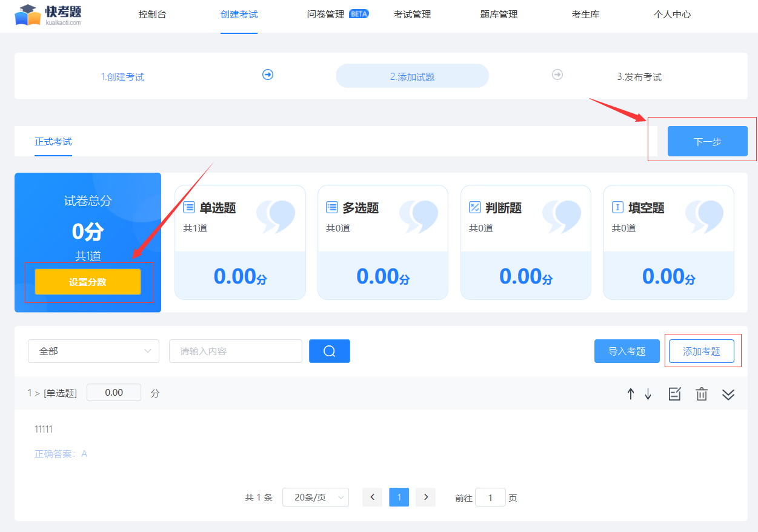Open the 20条/页 page size dropdown
Screen dimensions: 758x532
315,497
